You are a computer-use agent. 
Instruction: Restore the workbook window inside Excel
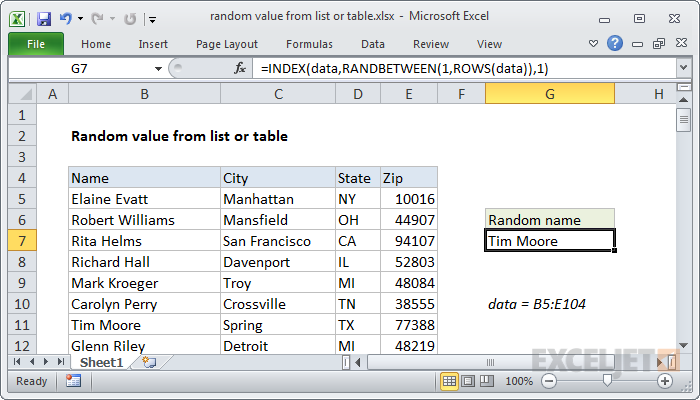(x=659, y=43)
